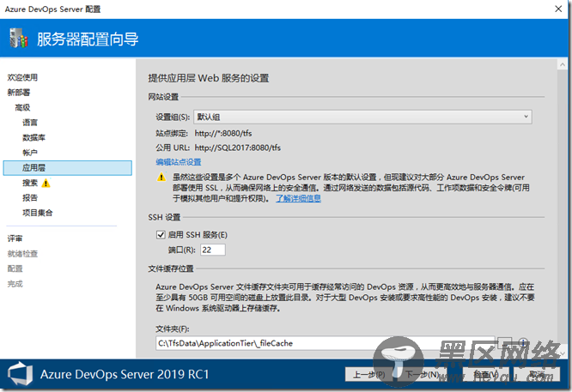Image resolution: width=572 pixels, height=392 pixels.
Task: Click the scrollbar down arrow
Action: coord(563,353)
